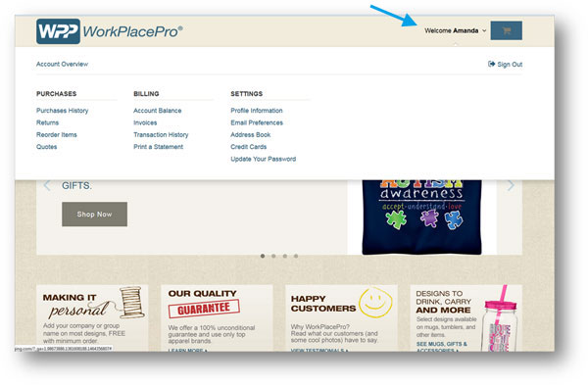
Task: Open See Mugs, Gifts & Accessories link
Action: pyautogui.click(x=442, y=347)
